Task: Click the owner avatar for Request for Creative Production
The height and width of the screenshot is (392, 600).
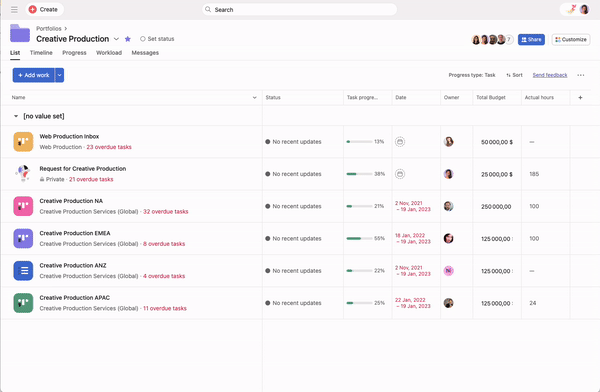Action: [x=448, y=174]
